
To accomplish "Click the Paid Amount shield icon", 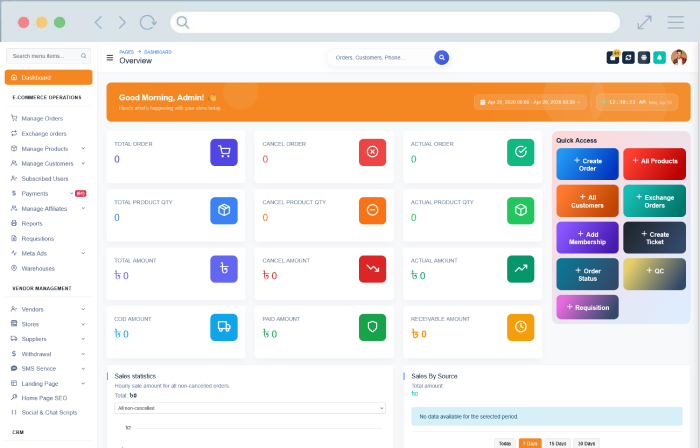I will coord(372,327).
